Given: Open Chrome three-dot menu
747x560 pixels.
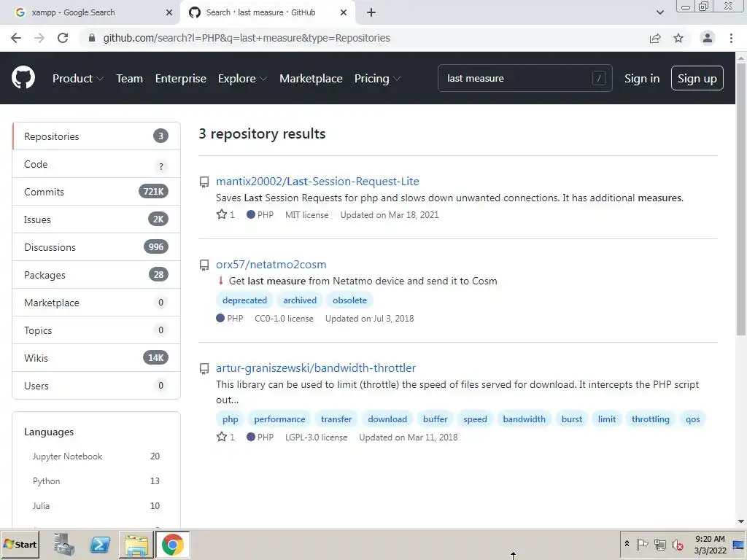Looking at the screenshot, I should 731,38.
